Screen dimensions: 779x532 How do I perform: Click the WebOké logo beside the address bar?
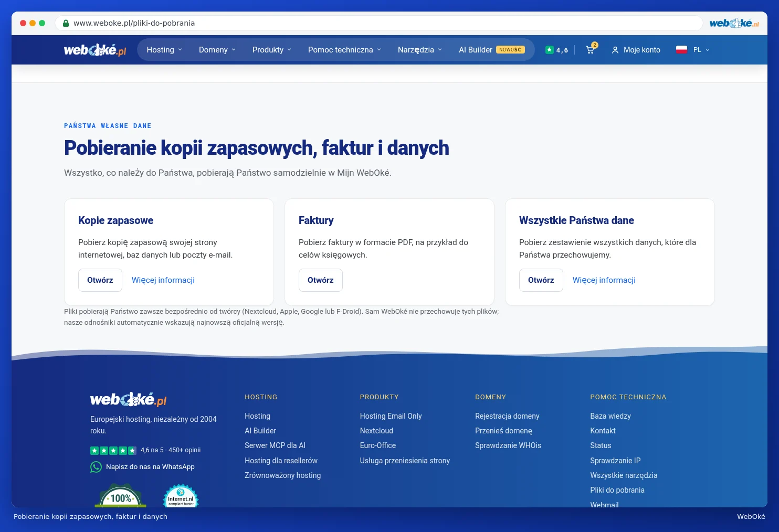click(734, 23)
